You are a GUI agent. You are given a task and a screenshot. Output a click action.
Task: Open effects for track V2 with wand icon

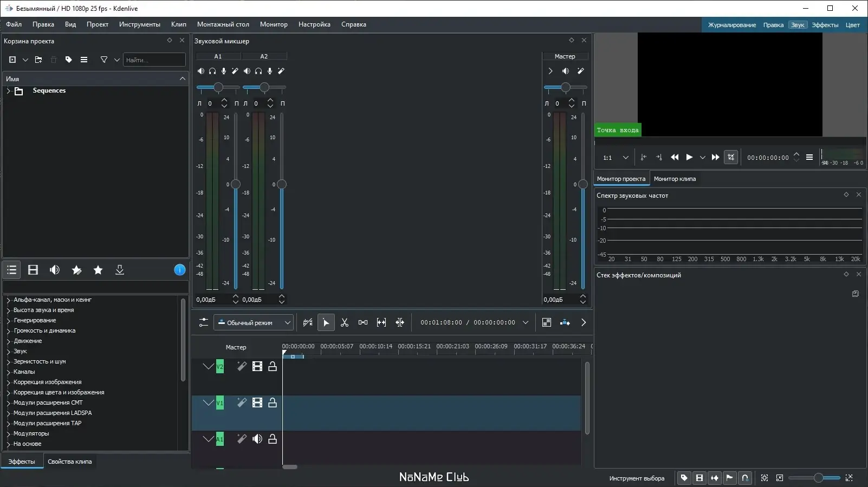point(242,367)
